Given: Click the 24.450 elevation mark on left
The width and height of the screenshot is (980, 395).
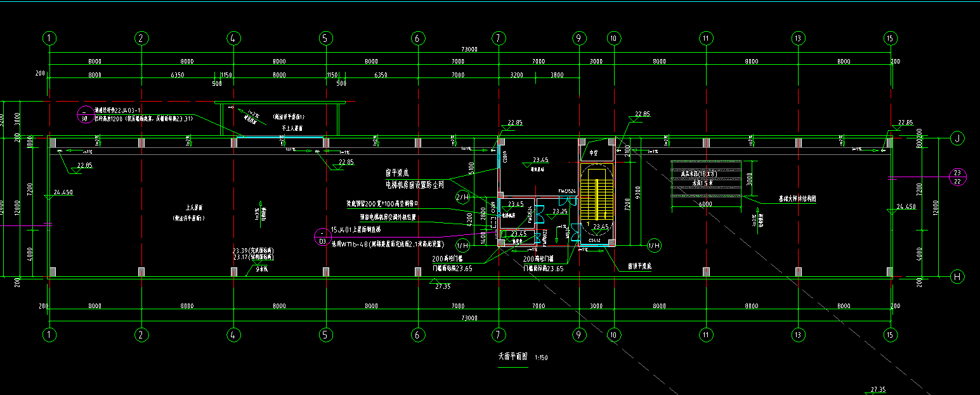Looking at the screenshot, I should (x=63, y=192).
